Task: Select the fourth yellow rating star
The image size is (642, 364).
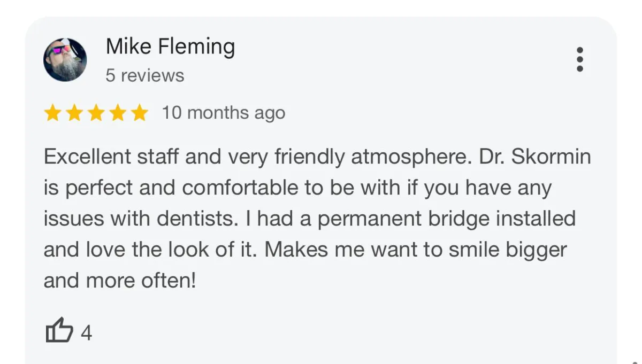Action: coord(117,113)
